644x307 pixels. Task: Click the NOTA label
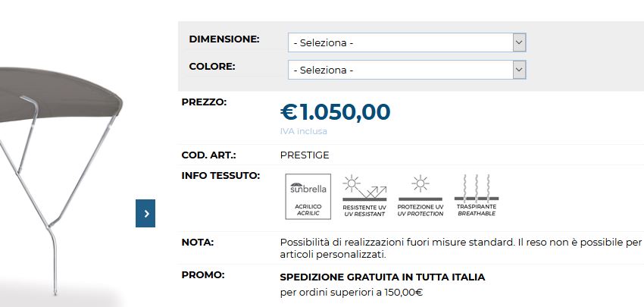click(198, 243)
